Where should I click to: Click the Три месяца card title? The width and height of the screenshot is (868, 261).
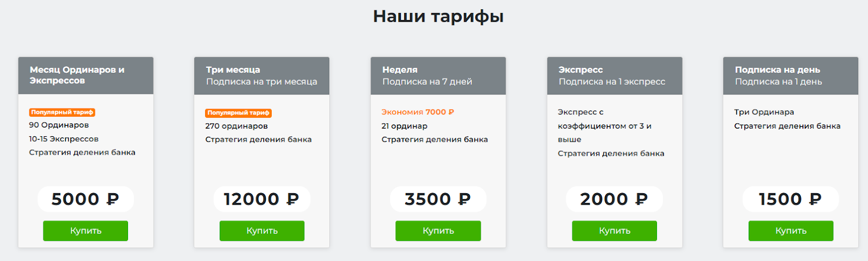pos(233,69)
